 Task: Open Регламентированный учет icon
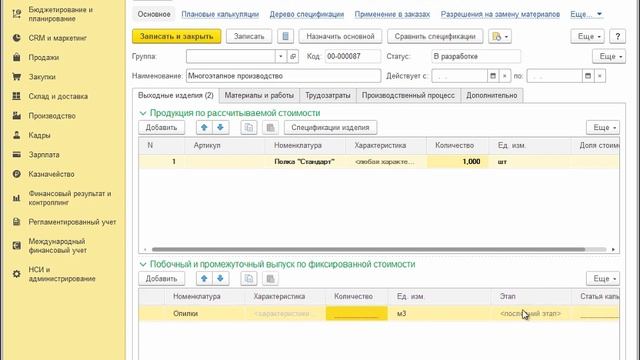16,222
